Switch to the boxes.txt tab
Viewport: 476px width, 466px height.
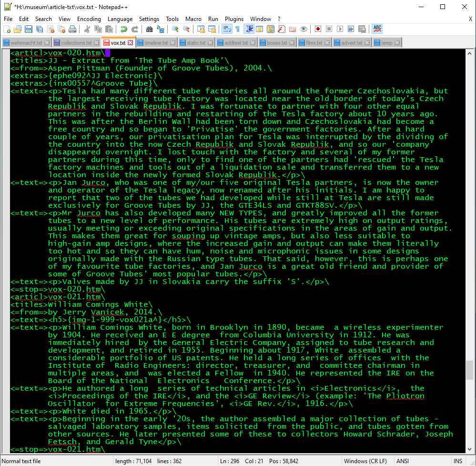pos(276,43)
